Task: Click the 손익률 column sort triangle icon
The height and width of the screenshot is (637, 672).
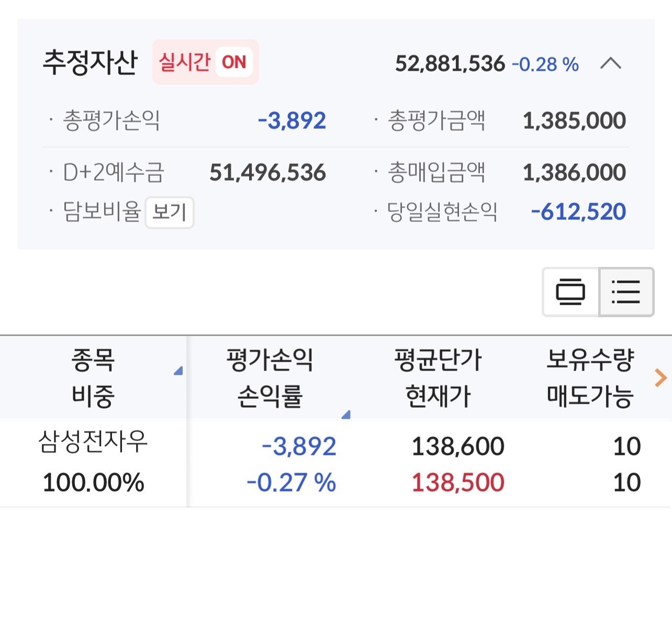Action: coord(345,415)
